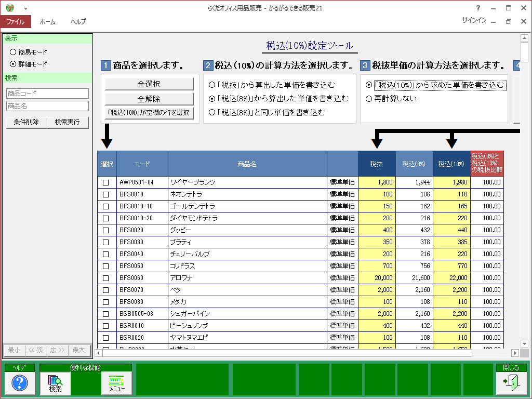Click the 税込(10%) cell for ワイヤープランツ
Viewport: 532px width, 399px height.
(451, 182)
